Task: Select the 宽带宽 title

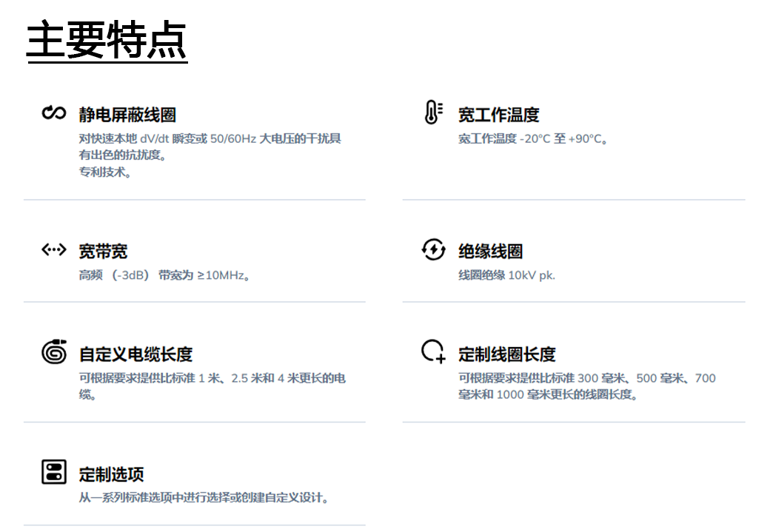Action: coord(103,251)
